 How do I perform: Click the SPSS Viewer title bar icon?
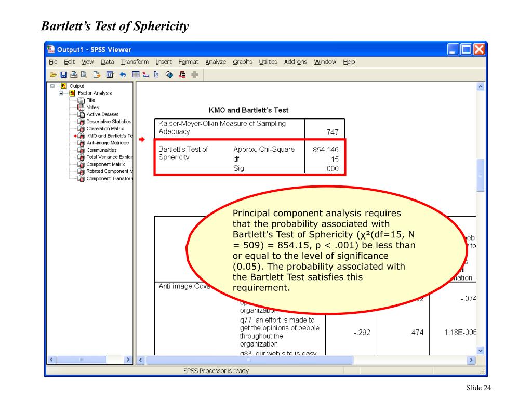click(51, 49)
